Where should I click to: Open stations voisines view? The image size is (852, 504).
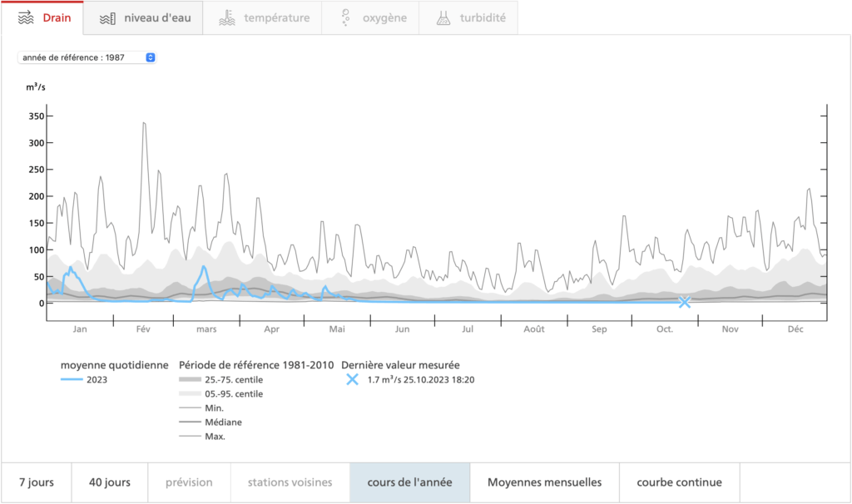[x=290, y=482]
